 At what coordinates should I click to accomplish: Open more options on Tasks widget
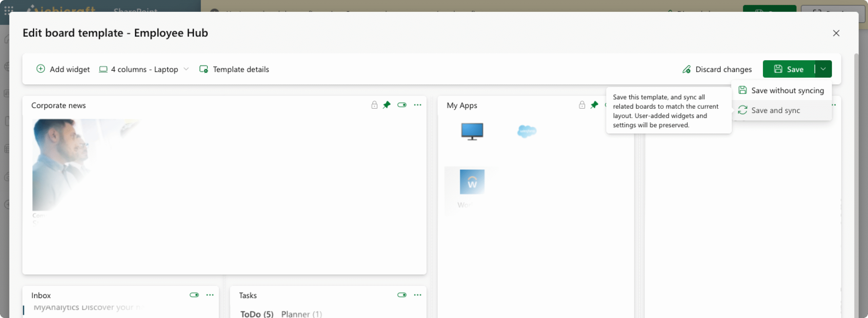pos(417,295)
